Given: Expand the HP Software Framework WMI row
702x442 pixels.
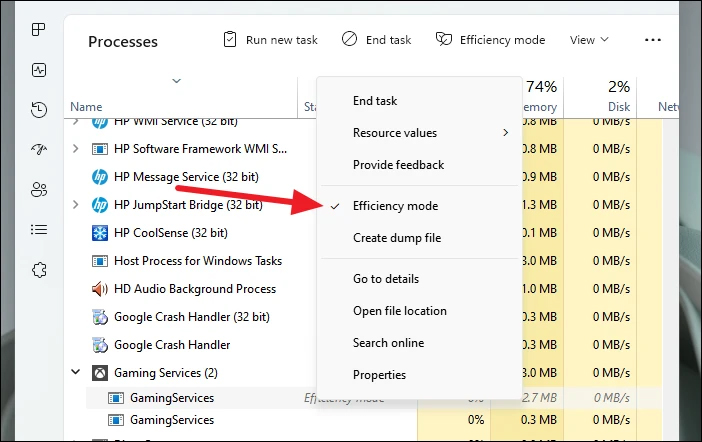Looking at the screenshot, I should 76,149.
